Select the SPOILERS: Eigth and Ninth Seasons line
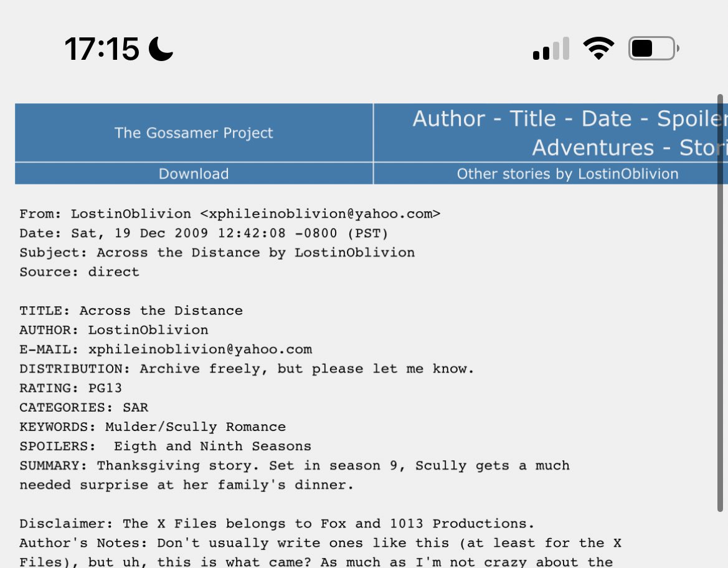 165,447
